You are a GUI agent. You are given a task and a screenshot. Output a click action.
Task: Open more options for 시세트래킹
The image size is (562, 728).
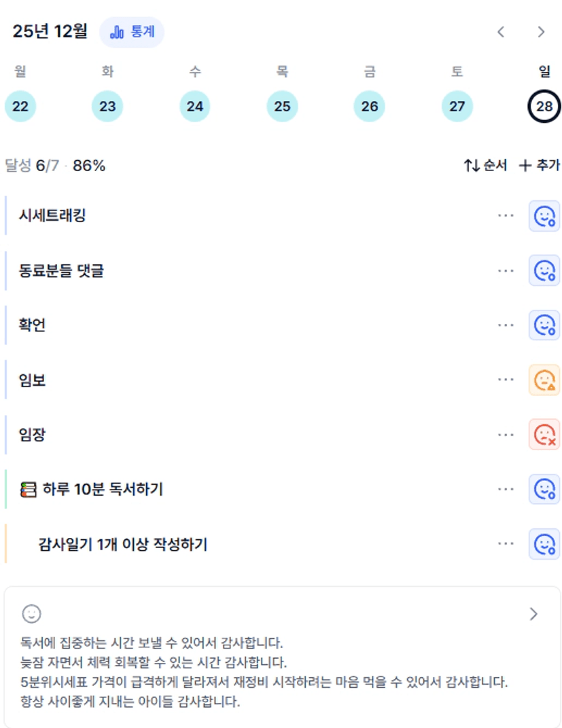pos(506,216)
